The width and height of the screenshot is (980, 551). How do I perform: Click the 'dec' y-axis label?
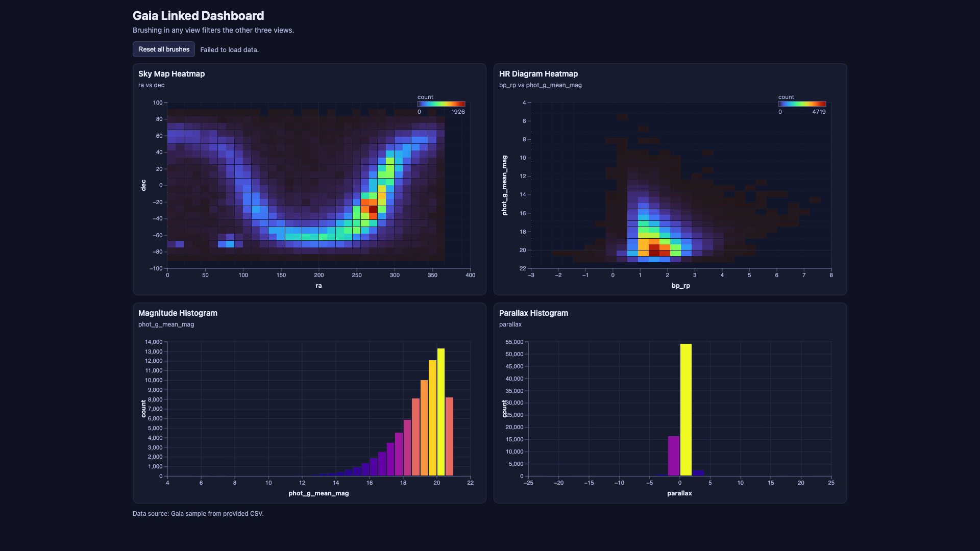pyautogui.click(x=143, y=185)
